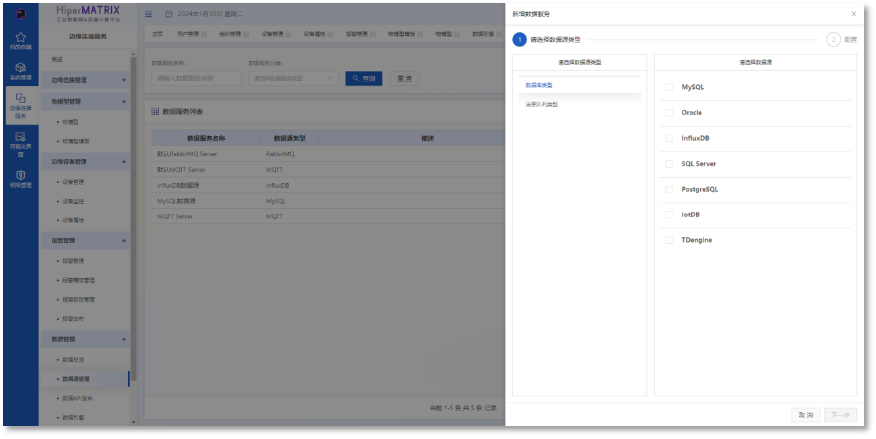Close the 设备管理 tab via its x icon
The image size is (876, 439).
288,34
